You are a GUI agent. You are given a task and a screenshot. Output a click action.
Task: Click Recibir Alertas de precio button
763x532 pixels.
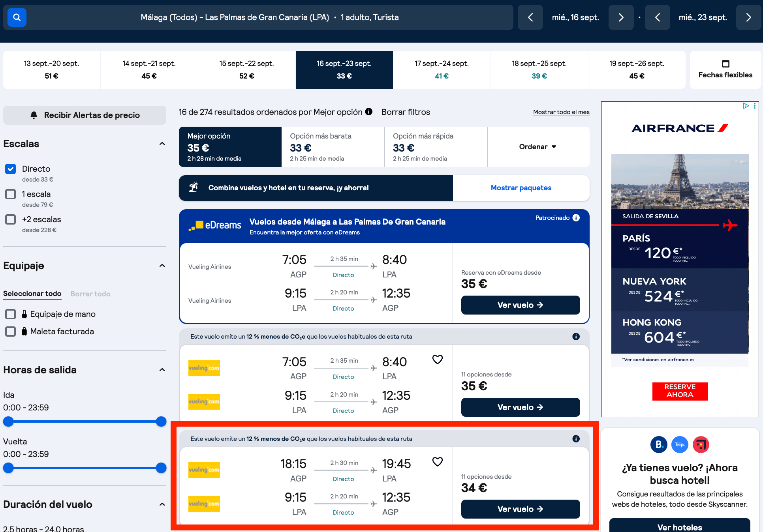tap(85, 115)
